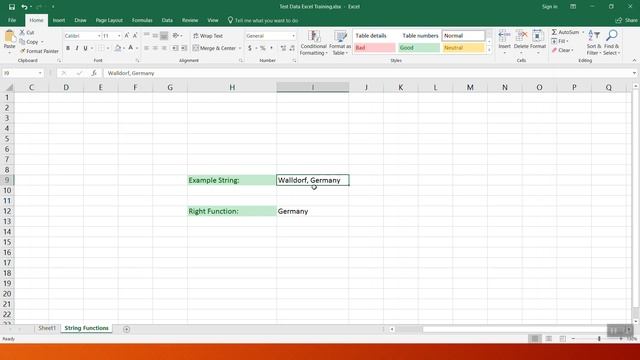The image size is (640, 360).
Task: Click the Copy button
Action: tap(29, 42)
